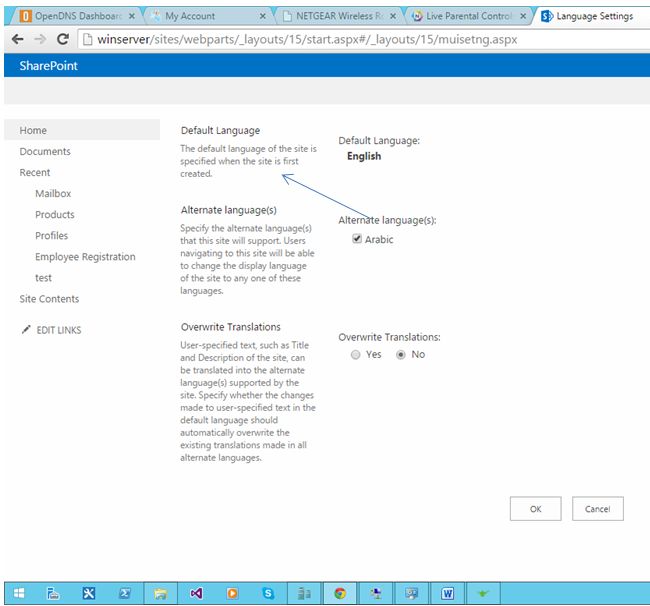Select Yes for Overwrite Translations
This screenshot has height=606, width=650.
tap(355, 355)
